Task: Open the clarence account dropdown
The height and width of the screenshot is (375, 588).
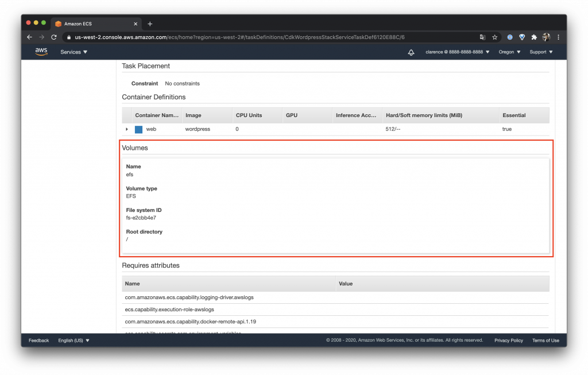Action: (458, 52)
